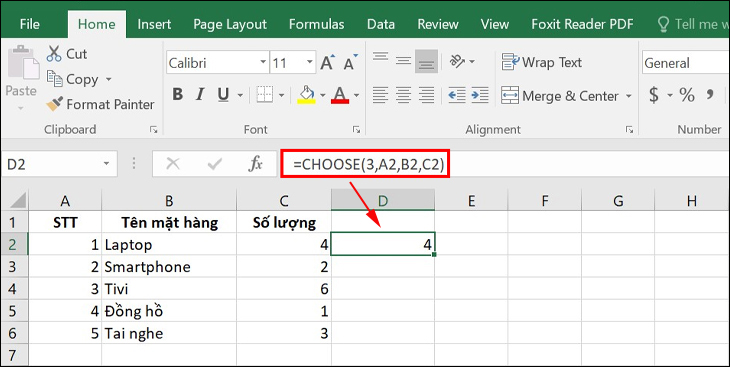Viewport: 730px width, 367px height.
Task: Open the Calibri font name dropdown
Action: click(264, 62)
